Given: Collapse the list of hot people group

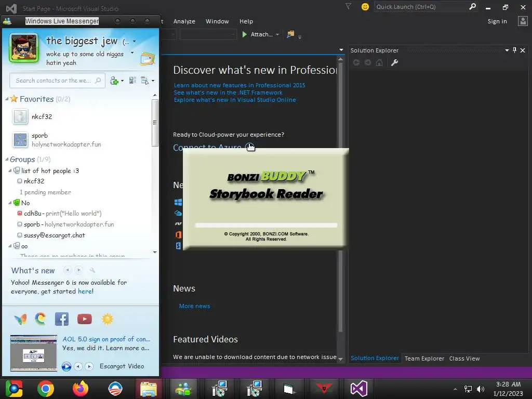Looking at the screenshot, I should coord(10,170).
